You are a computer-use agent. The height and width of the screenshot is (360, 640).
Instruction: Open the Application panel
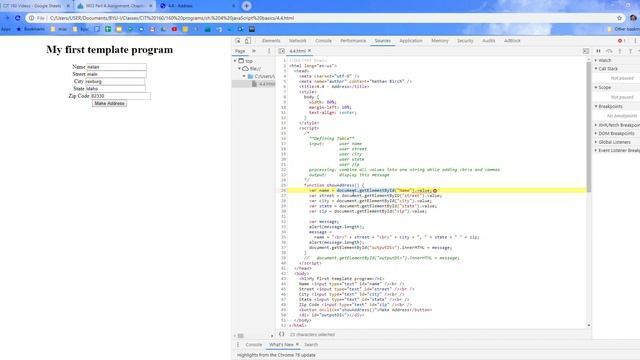coord(411,41)
